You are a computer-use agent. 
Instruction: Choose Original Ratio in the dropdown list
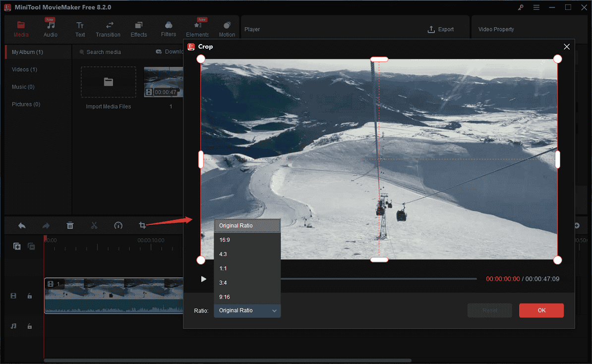(x=247, y=225)
